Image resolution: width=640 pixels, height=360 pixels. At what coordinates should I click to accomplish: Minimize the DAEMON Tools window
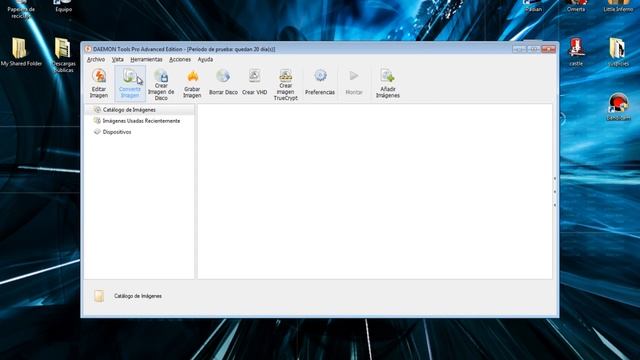[519, 49]
